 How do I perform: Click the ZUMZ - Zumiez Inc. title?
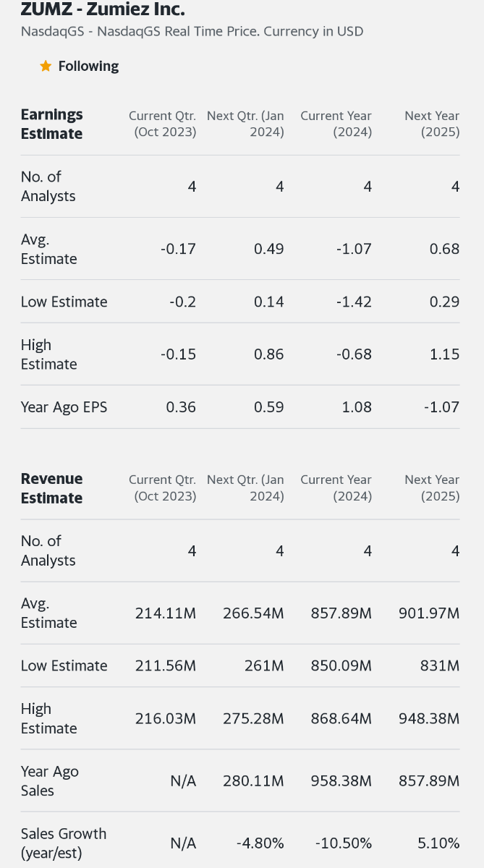coord(103,10)
